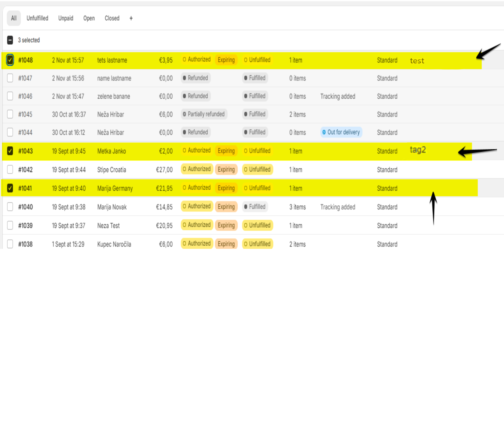Select the All orders tab
This screenshot has height=437, width=504.
(x=14, y=18)
